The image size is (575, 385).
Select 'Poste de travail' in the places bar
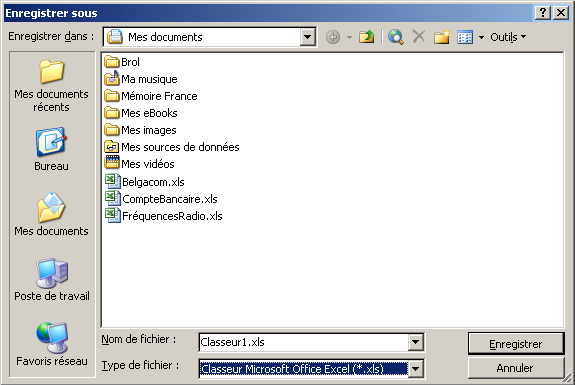(x=52, y=279)
